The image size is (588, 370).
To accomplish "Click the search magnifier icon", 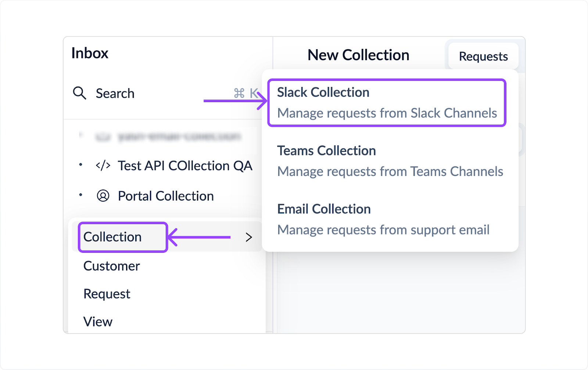I will coord(79,93).
